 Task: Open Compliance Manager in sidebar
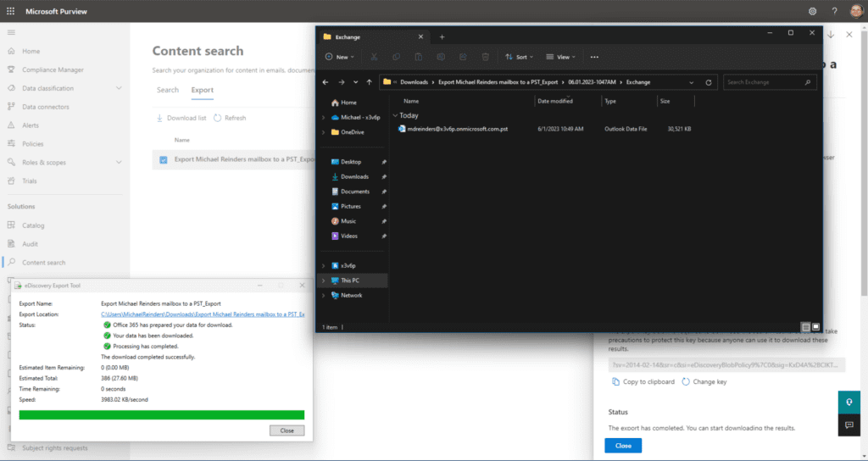pos(53,69)
